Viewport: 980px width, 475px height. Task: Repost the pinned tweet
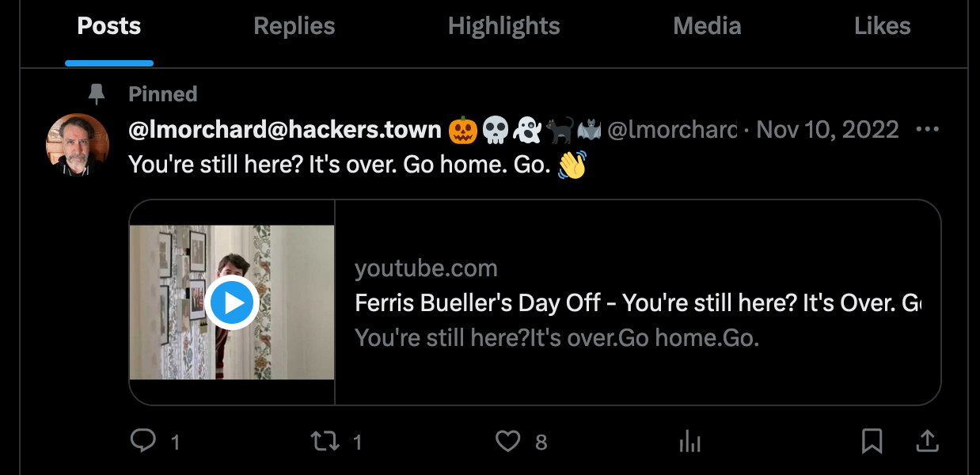325,441
